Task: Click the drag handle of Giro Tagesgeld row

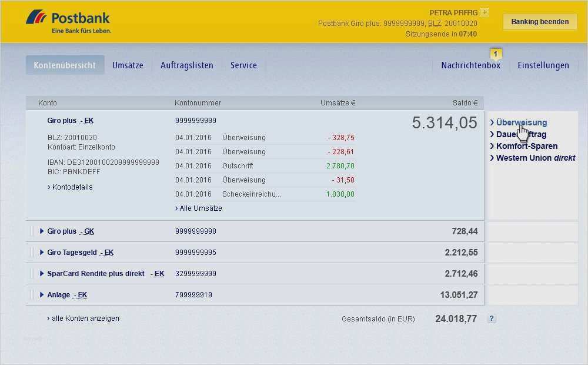Action: tap(32, 253)
